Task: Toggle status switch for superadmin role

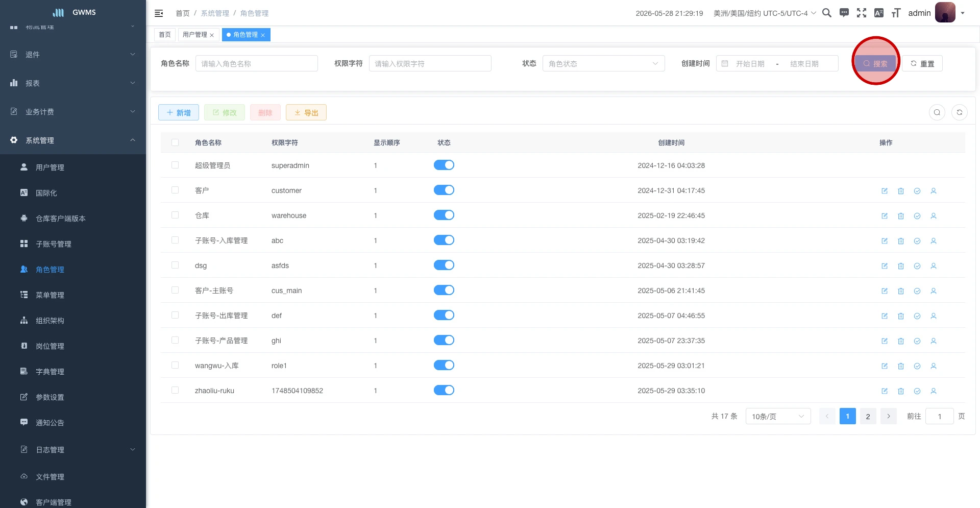Action: tap(444, 165)
